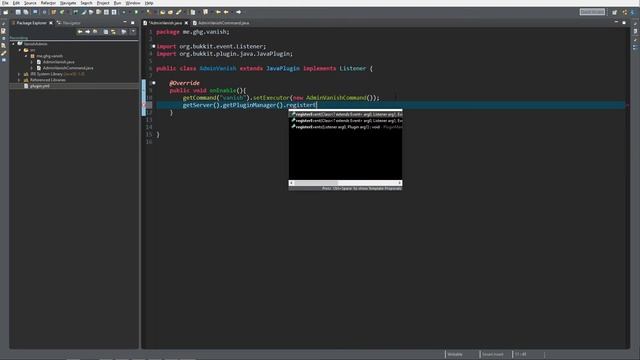Open the Refactor menu

coord(48,3)
